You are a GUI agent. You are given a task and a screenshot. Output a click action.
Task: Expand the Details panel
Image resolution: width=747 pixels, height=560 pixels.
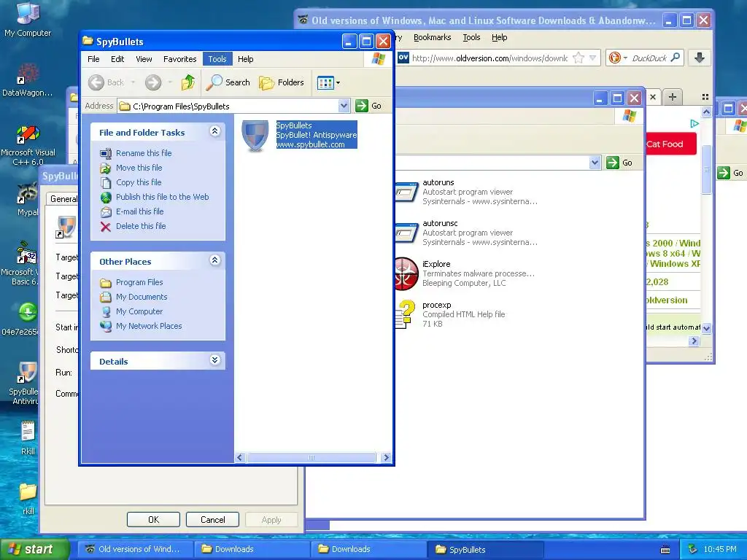[215, 360]
